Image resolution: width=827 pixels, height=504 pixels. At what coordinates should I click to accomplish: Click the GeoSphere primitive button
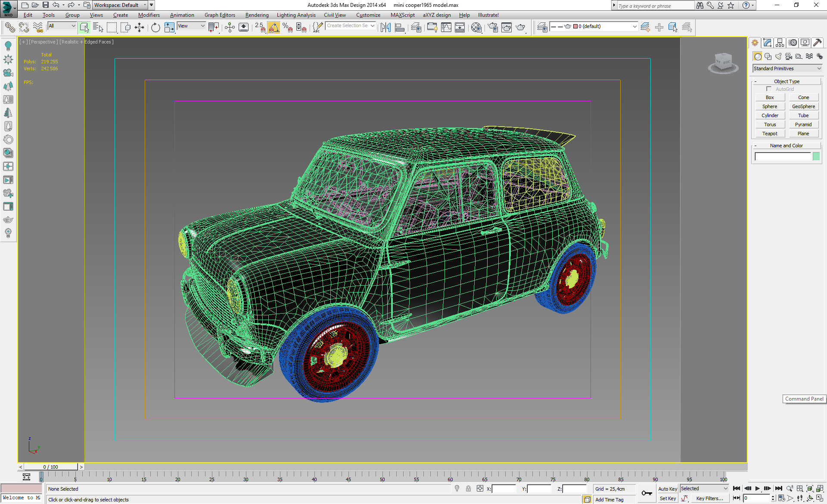point(803,106)
